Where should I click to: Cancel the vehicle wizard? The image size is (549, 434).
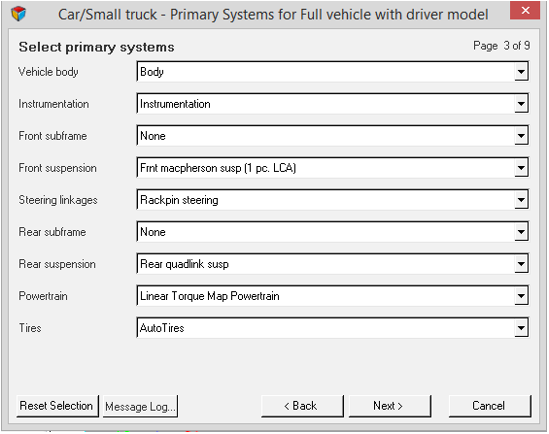[x=489, y=406]
